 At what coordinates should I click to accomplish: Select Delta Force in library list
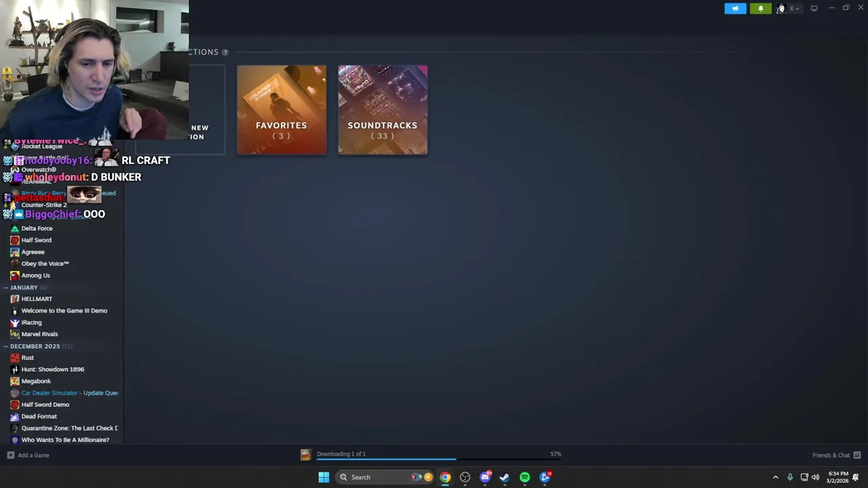[37, 228]
